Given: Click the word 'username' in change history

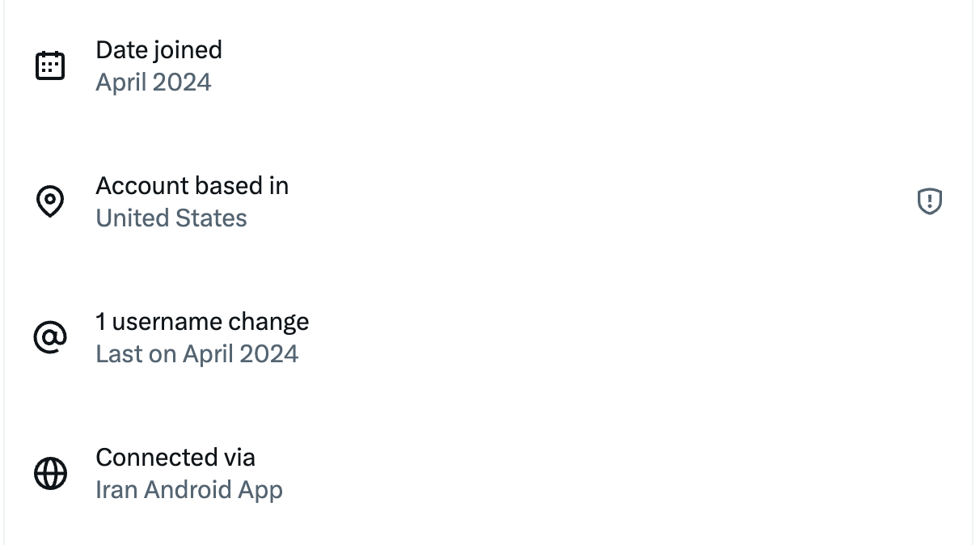Looking at the screenshot, I should click(x=167, y=322).
